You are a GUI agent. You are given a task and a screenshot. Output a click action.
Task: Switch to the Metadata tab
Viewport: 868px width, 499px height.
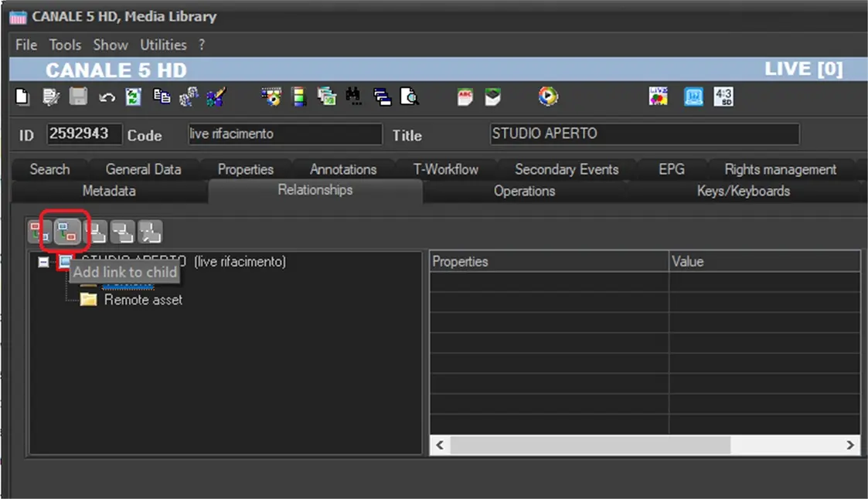[x=109, y=191]
